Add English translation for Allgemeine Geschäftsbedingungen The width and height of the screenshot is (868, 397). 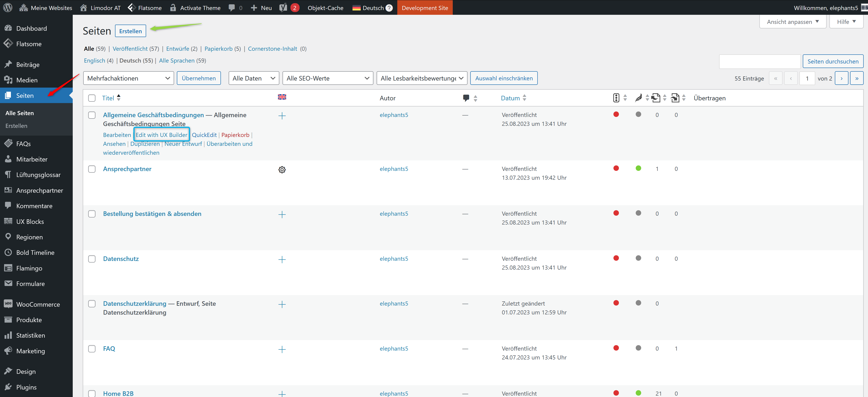282,116
